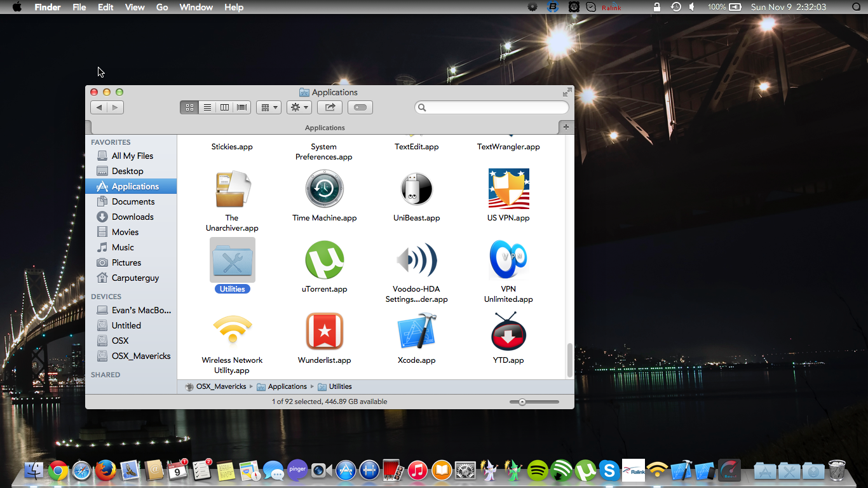Open the View menu
Image resolution: width=868 pixels, height=488 pixels.
[x=135, y=7]
